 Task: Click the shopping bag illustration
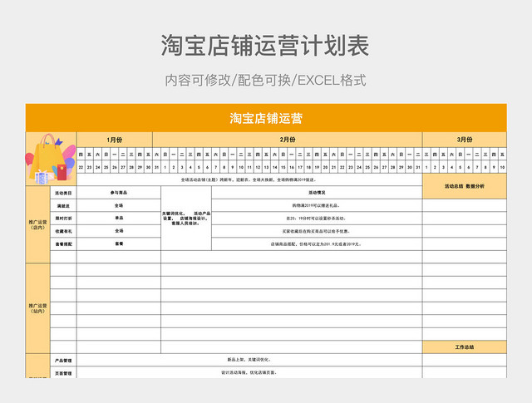pos(51,159)
